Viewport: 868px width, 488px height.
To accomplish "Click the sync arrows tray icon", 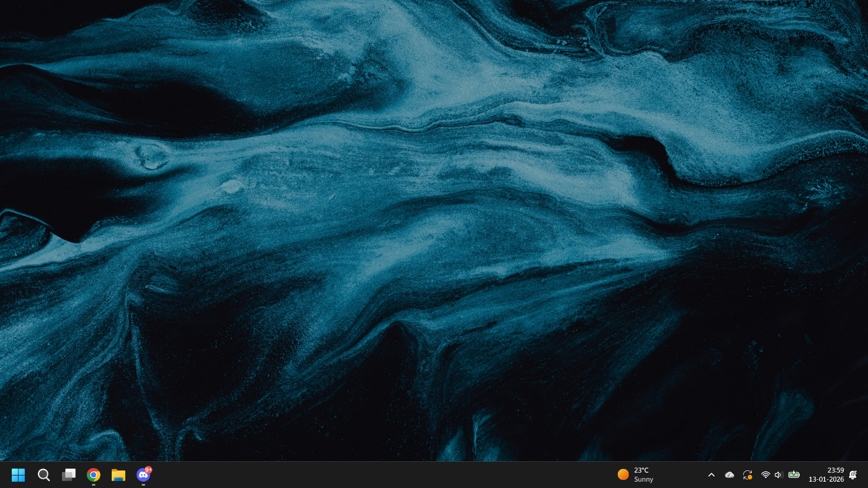I will (x=747, y=475).
